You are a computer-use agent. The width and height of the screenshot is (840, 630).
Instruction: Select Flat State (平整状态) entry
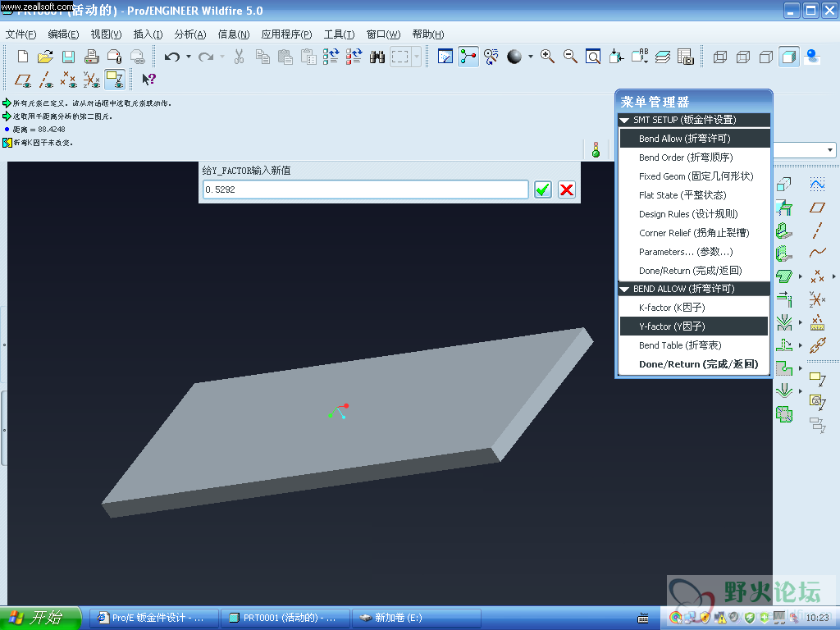pos(694,195)
